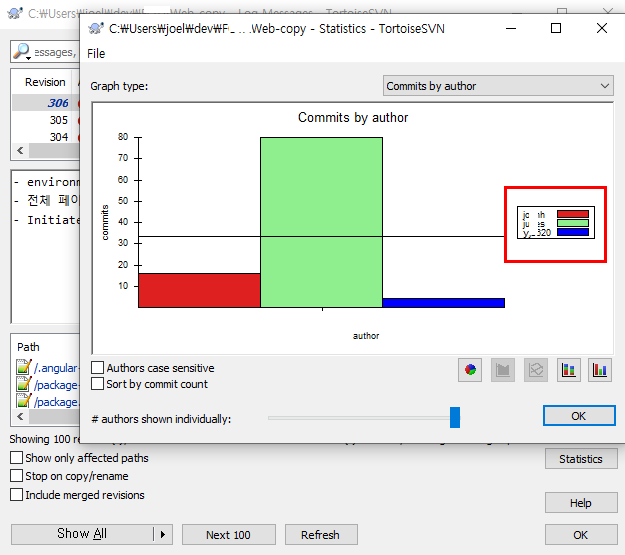Screen dimensions: 625x555
Task: Click the filled line graph icon
Action: click(502, 370)
